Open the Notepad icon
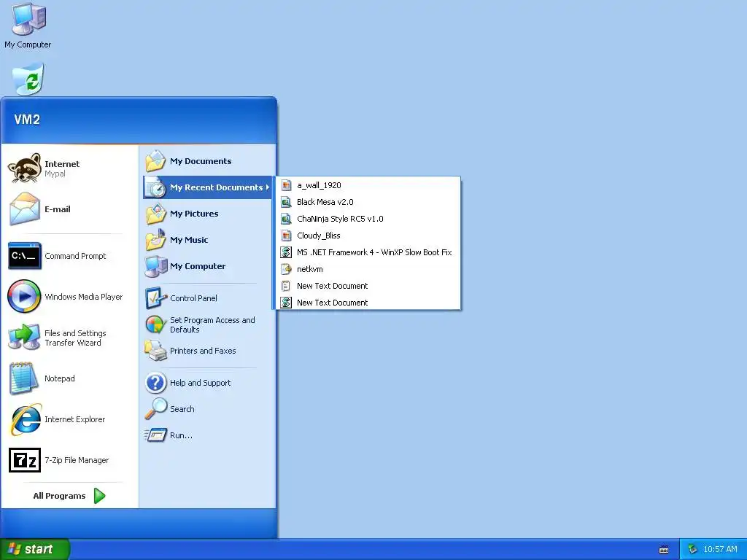The width and height of the screenshot is (747, 560). pos(23,378)
